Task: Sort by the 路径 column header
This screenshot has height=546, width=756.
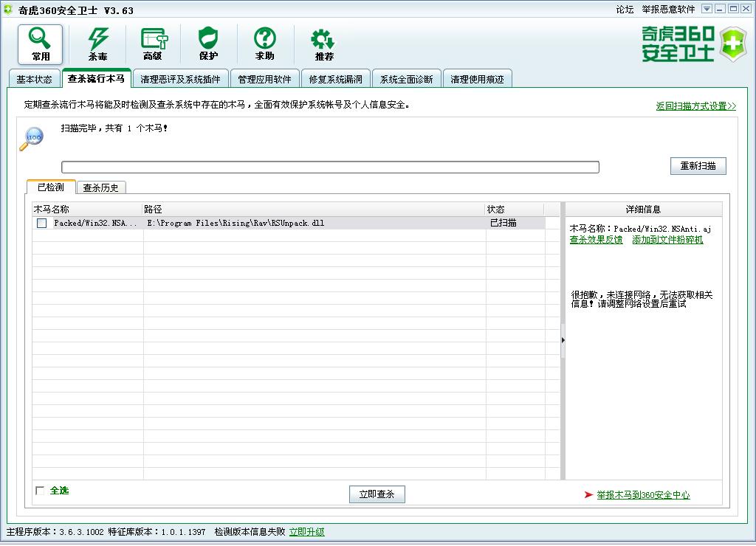Action: tap(314, 209)
